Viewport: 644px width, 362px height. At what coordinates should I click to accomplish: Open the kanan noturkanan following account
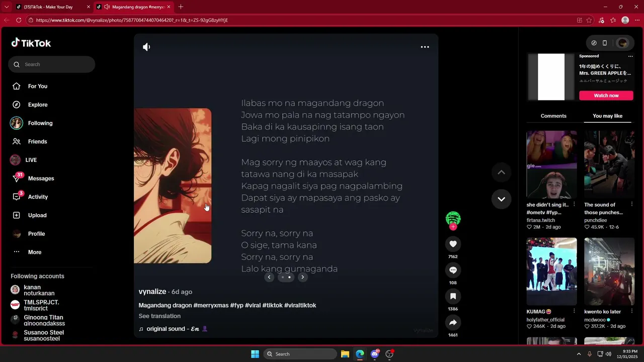point(39,290)
